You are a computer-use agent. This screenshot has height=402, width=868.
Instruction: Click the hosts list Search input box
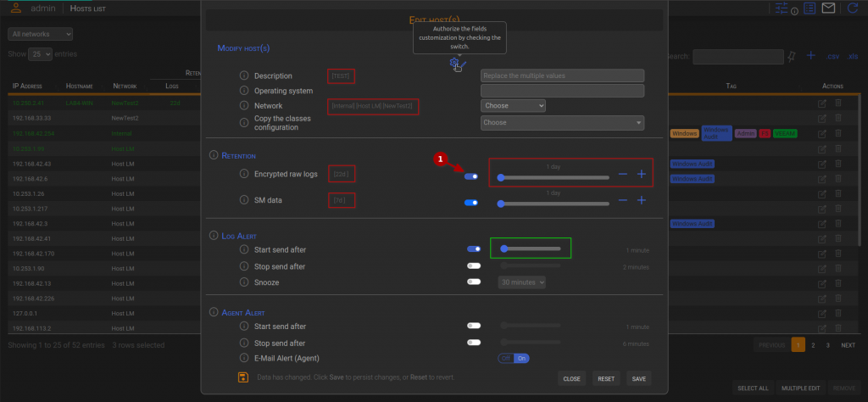[x=738, y=57]
